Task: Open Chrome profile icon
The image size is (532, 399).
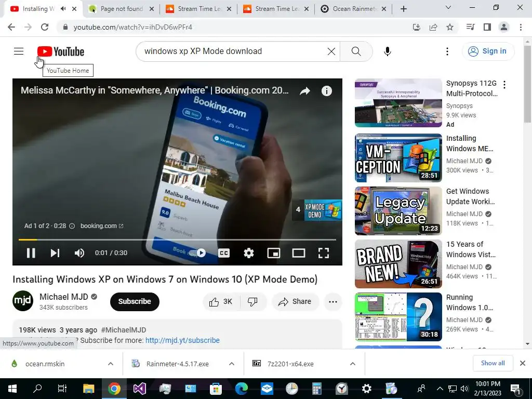Action: pyautogui.click(x=504, y=27)
